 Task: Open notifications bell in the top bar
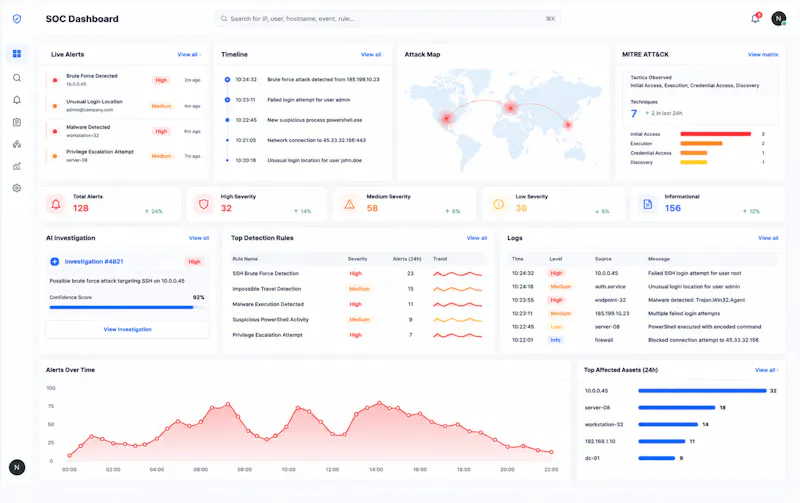[755, 19]
